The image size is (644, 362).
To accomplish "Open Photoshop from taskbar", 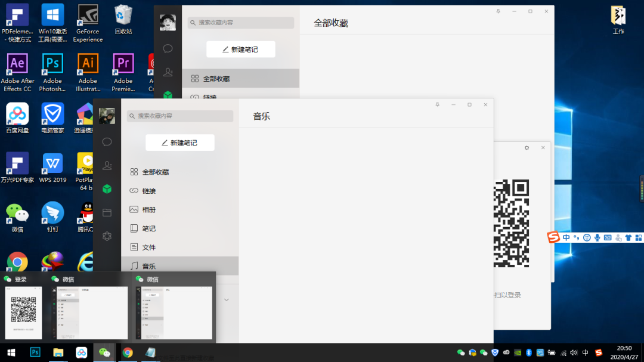I will tap(35, 352).
